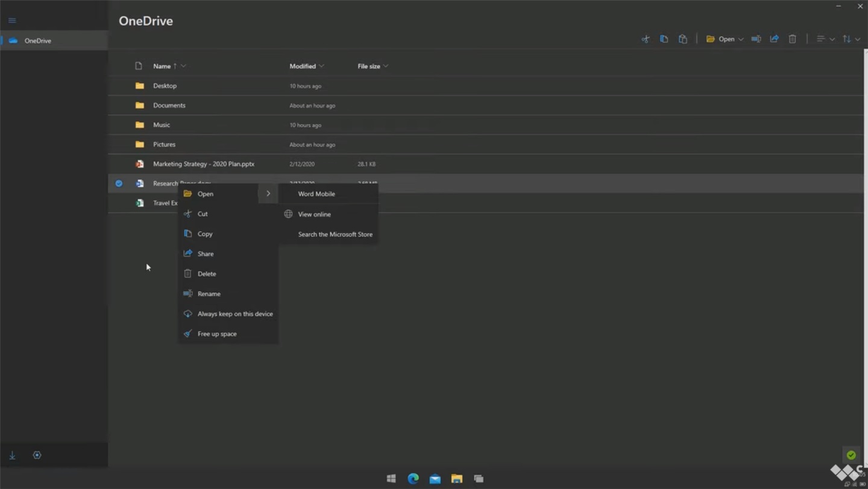This screenshot has width=868, height=489.
Task: Choose Delete in the context menu
Action: point(228,273)
